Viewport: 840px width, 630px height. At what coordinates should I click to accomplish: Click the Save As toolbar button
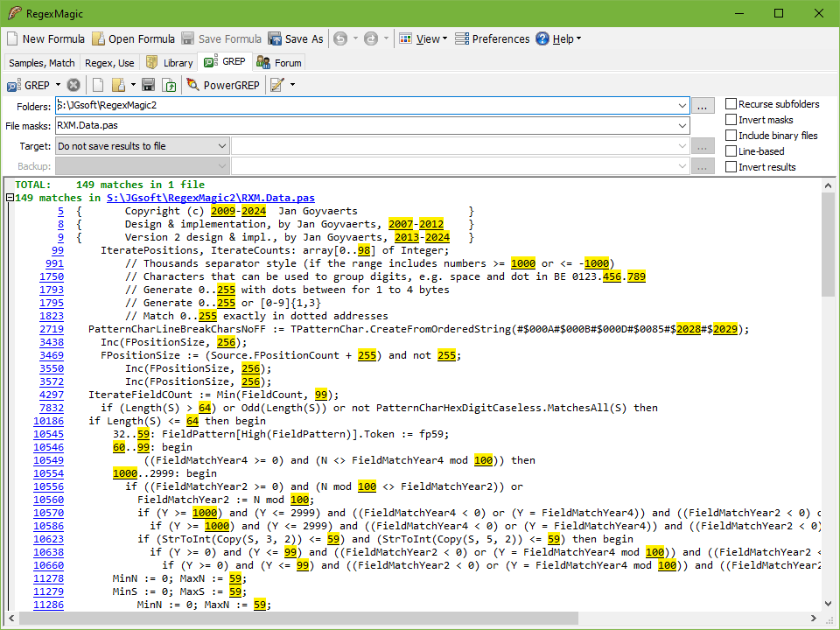[x=297, y=39]
